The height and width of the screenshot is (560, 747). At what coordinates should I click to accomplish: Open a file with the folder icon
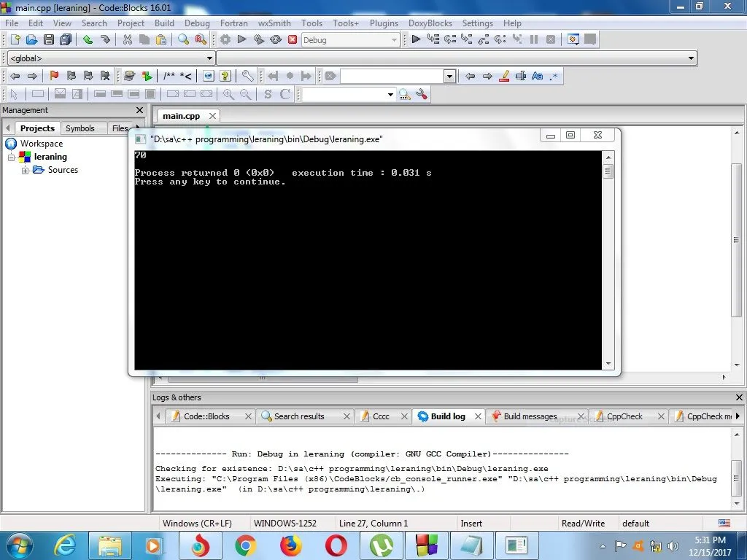[x=31, y=39]
